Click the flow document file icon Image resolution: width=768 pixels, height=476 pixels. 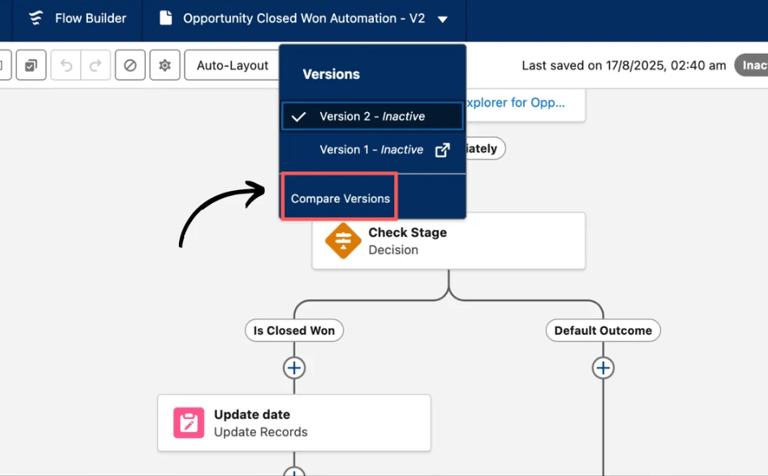pyautogui.click(x=166, y=18)
